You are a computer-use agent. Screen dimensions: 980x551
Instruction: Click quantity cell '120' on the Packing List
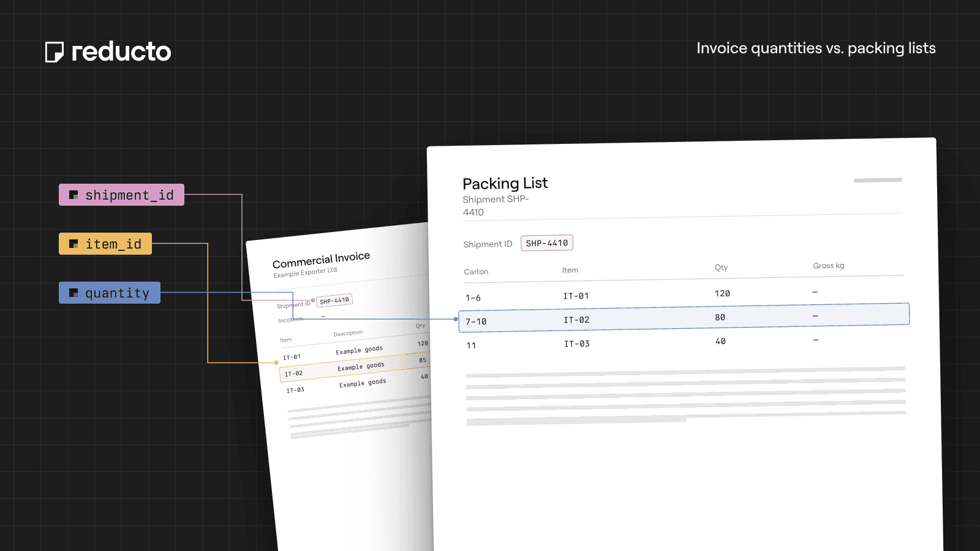coord(722,294)
